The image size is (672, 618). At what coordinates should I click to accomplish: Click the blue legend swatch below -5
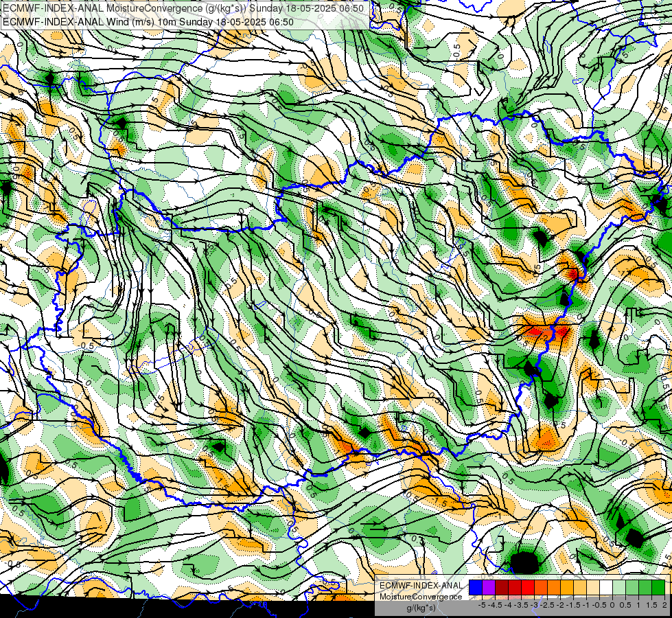[476, 587]
